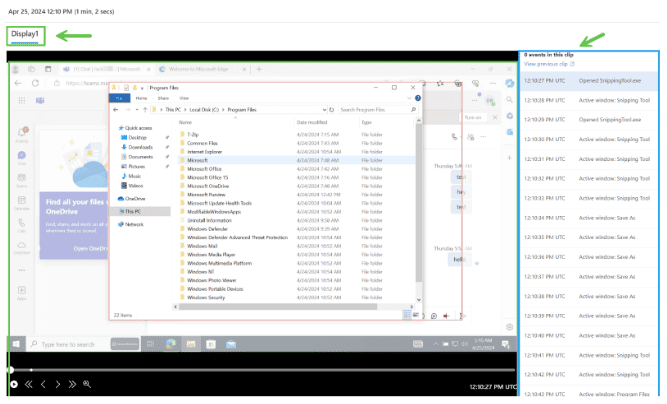Open Activity in the Teams sidebar
Viewport: 667px width, 404px height.
[22, 134]
